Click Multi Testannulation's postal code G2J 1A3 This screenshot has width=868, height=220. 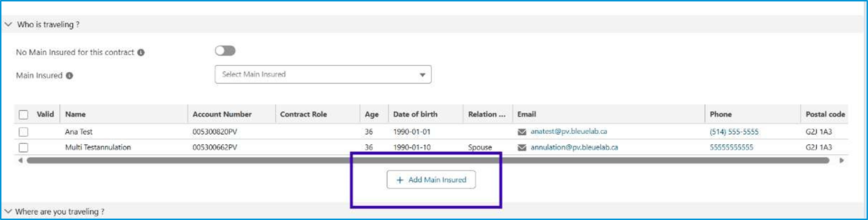819,148
